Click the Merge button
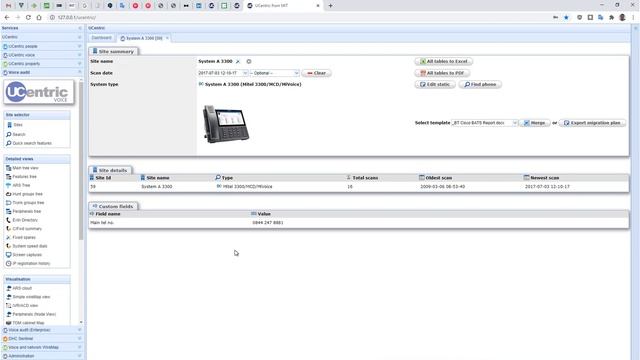Image resolution: width=640 pixels, height=360 pixels. 535,123
